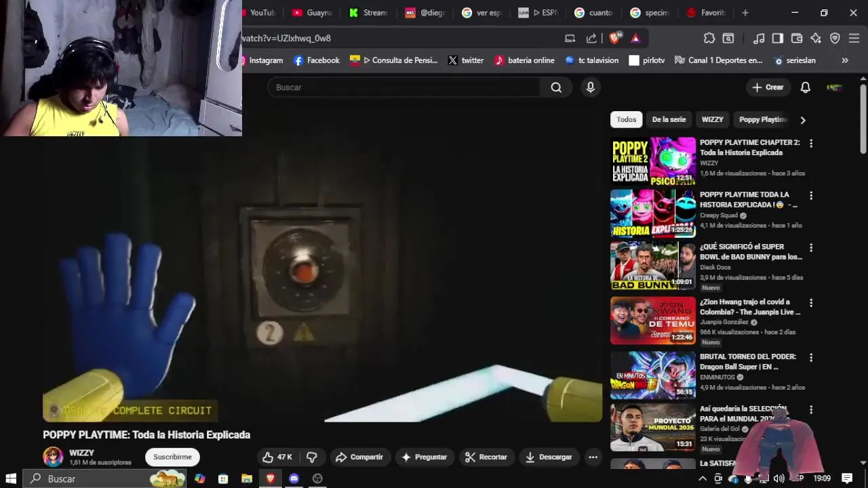The height and width of the screenshot is (488, 868).
Task: Click the YouTube search magnifier button
Action: pyautogui.click(x=556, y=87)
